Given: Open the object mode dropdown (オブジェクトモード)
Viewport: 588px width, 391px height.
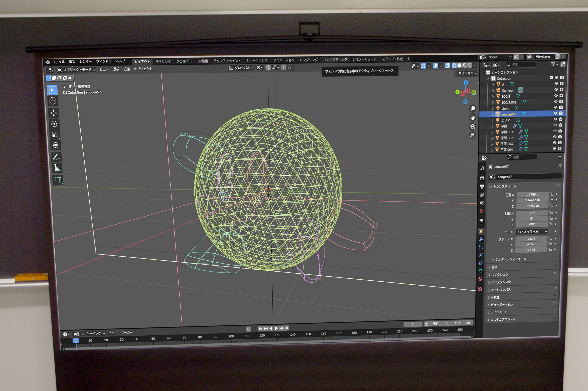Looking at the screenshot, I should tap(76, 70).
